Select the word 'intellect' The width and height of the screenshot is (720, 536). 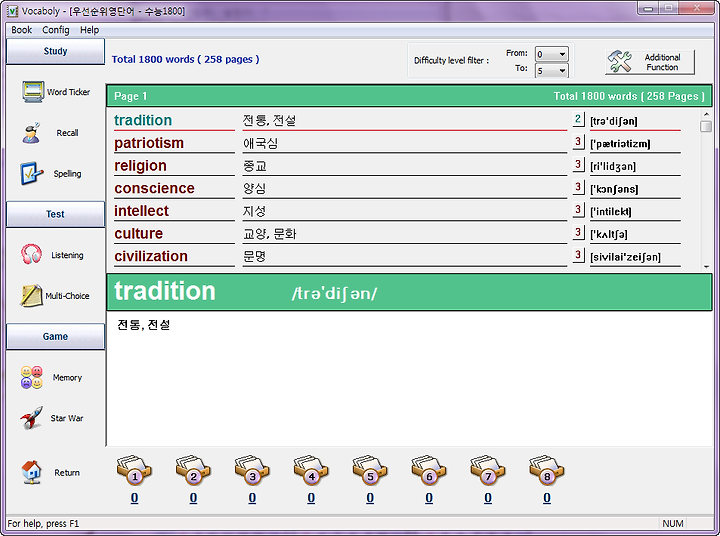[141, 211]
